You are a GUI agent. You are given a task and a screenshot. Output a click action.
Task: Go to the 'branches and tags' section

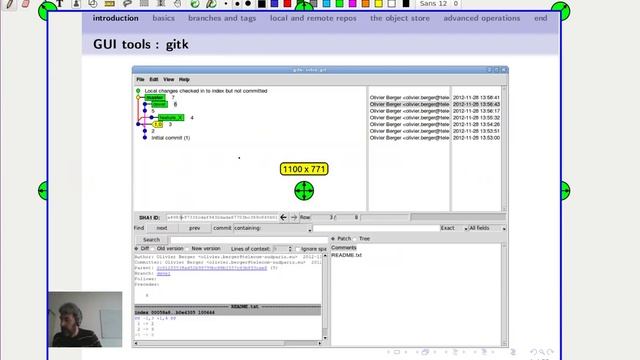(x=222, y=18)
